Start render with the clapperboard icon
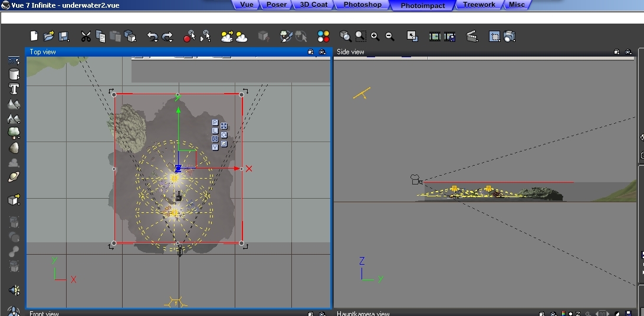Screen dimensions: 644x316 tap(472, 37)
